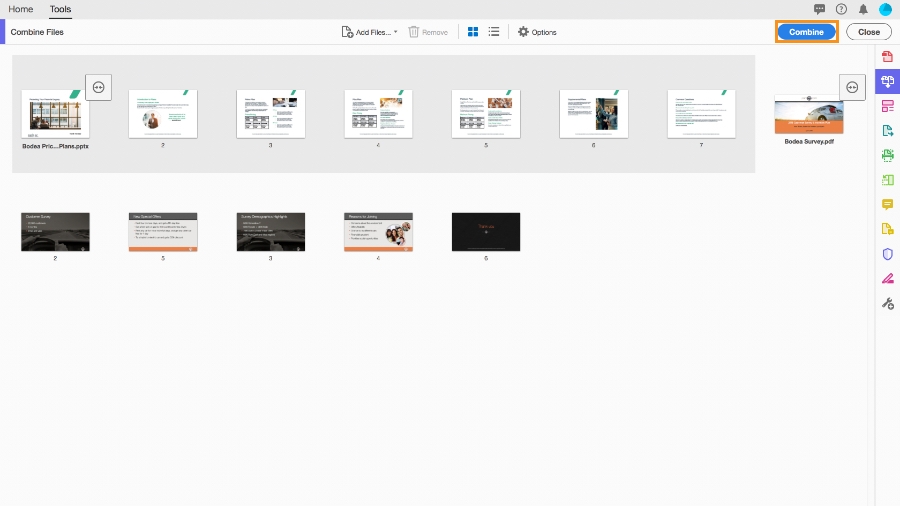Switch to the Home tab
900x506 pixels.
[x=21, y=9]
